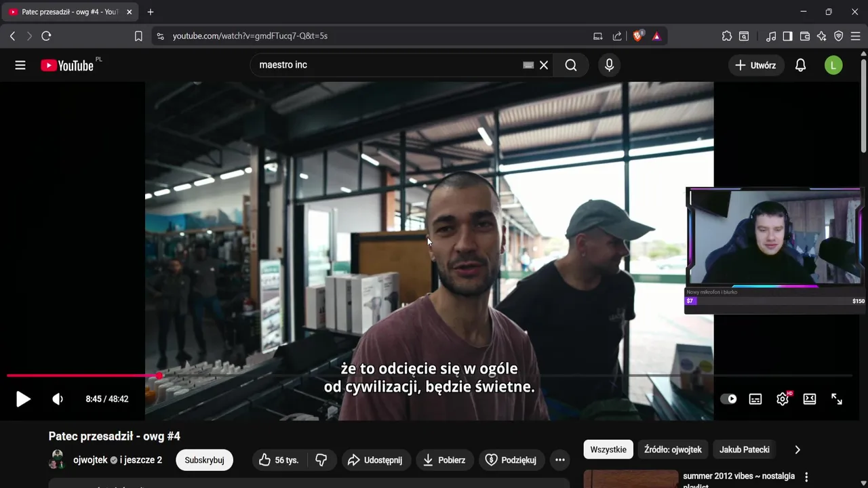Click the progress bar scrubber dot
The height and width of the screenshot is (488, 868).
(x=159, y=375)
